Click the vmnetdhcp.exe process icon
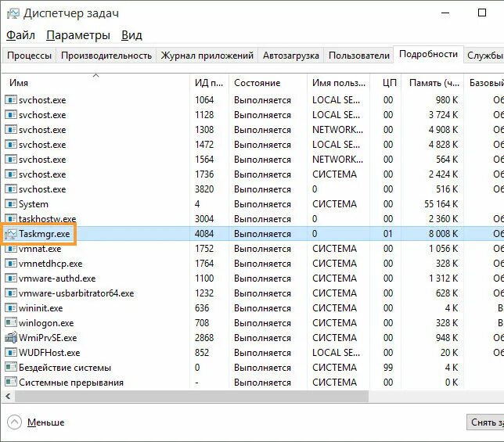Screen dimensions: 504x442 [x=11, y=264]
